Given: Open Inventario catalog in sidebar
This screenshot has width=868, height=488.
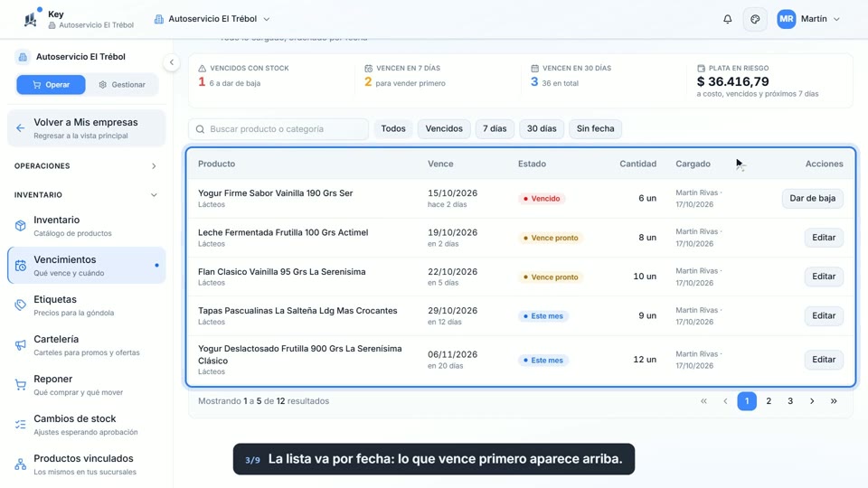Looking at the screenshot, I should click(x=87, y=226).
